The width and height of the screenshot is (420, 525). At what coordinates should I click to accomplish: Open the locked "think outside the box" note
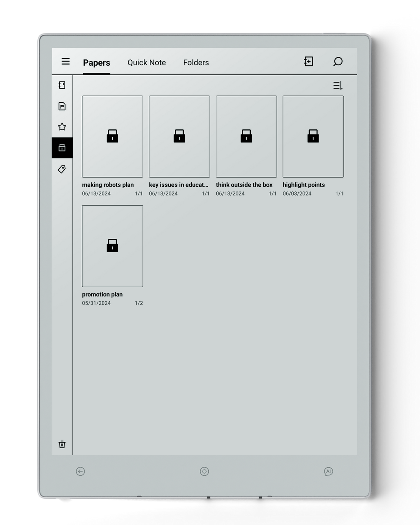coord(246,137)
